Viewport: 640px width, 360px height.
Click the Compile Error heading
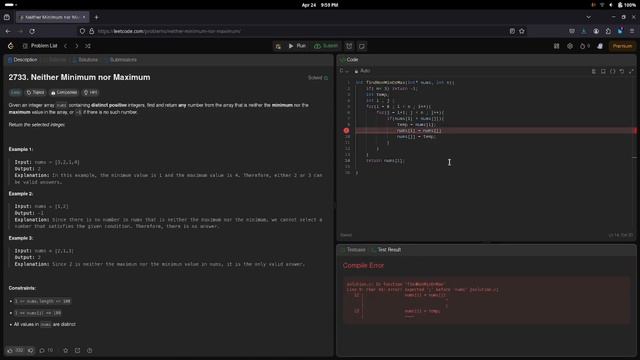(363, 266)
